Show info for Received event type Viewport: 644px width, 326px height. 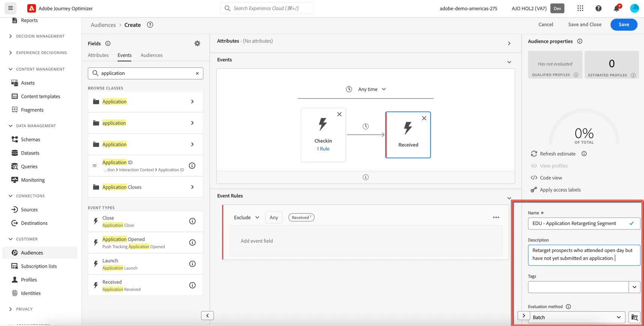point(192,285)
